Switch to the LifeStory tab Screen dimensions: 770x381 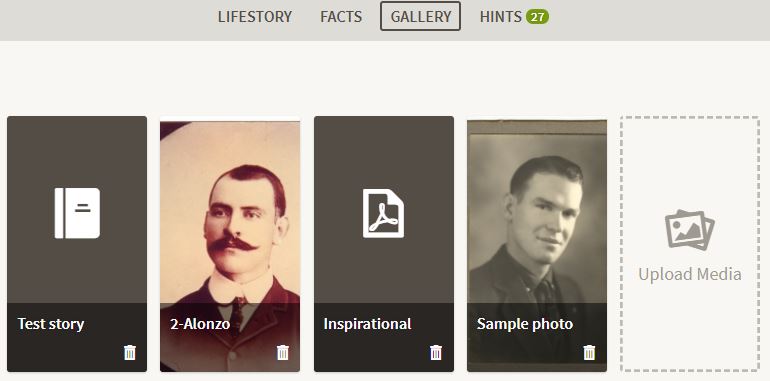click(x=255, y=17)
